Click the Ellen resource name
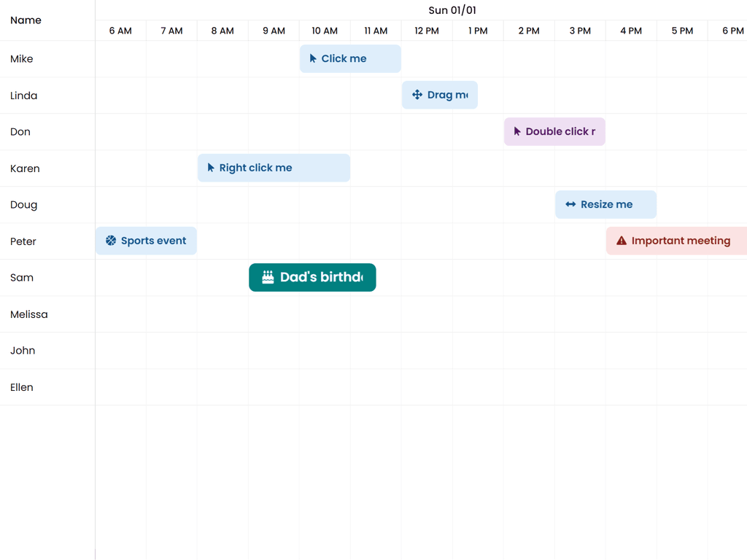Viewport: 747px width, 560px height. click(x=22, y=387)
